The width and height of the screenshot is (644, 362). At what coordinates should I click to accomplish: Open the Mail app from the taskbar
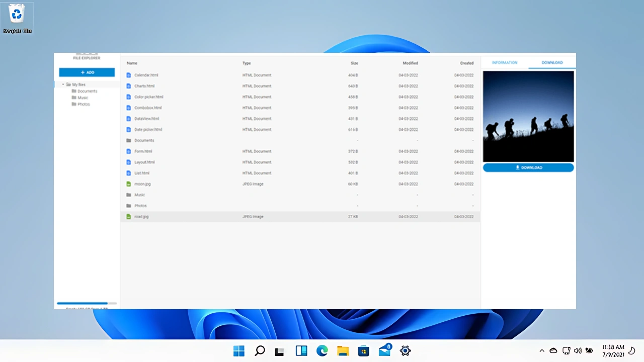tap(385, 350)
